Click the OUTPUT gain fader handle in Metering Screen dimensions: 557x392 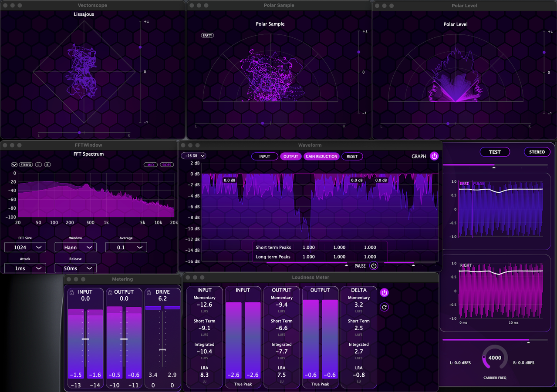tap(124, 339)
